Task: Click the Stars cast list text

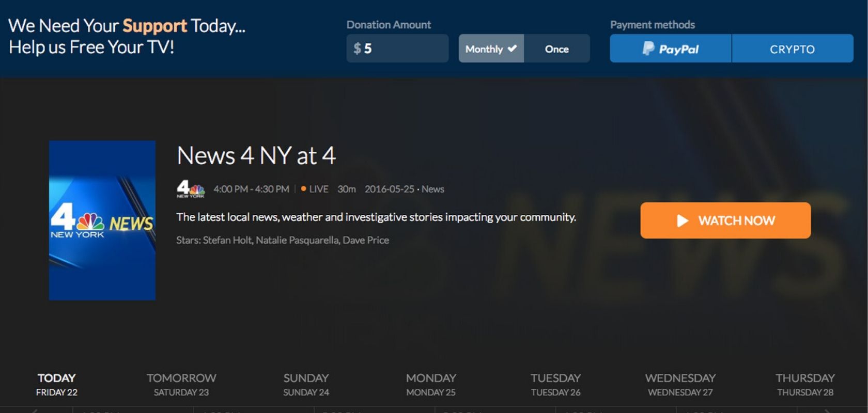Action: pos(283,240)
